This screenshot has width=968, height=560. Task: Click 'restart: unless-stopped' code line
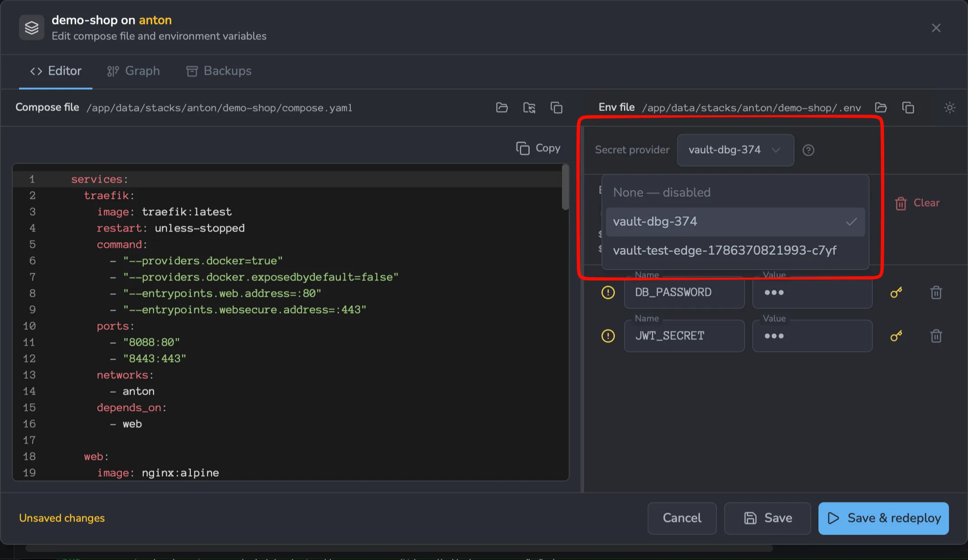(170, 228)
